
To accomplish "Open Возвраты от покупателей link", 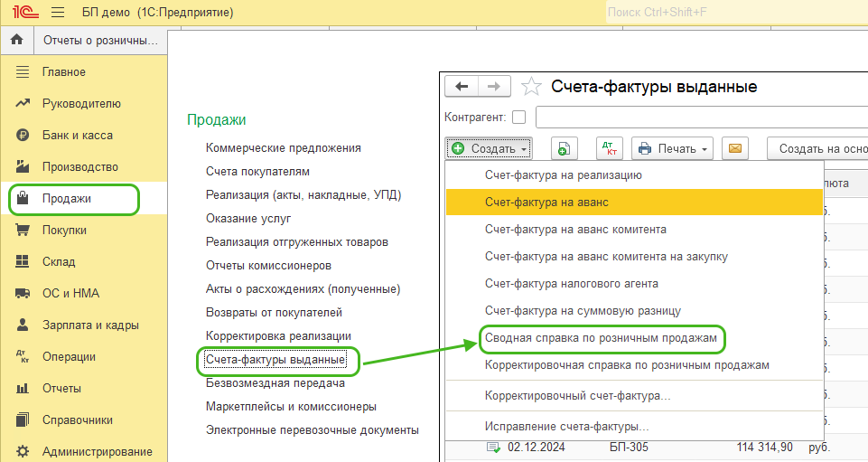I will point(274,313).
